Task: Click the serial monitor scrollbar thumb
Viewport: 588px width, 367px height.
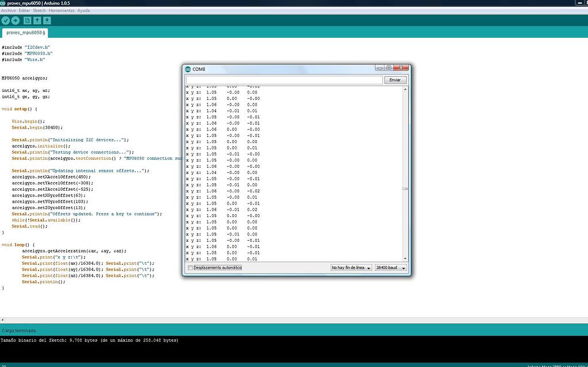Action: [405, 189]
